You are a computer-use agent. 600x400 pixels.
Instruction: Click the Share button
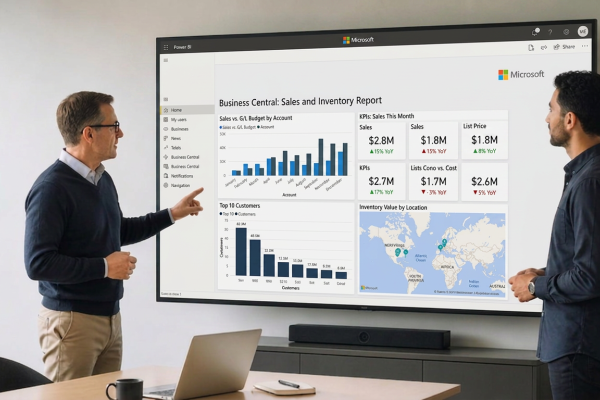pyautogui.click(x=564, y=47)
